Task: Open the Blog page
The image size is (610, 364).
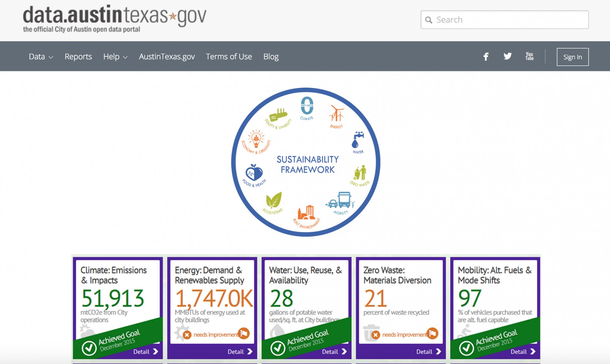Action: [x=271, y=57]
